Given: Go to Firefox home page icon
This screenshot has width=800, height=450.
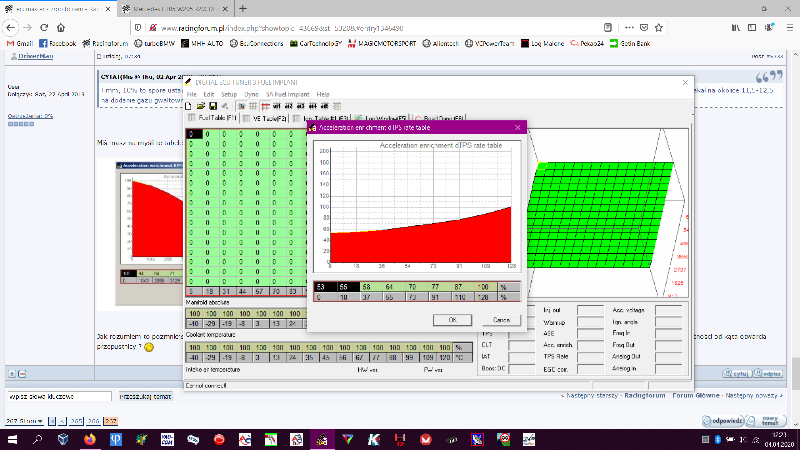Looking at the screenshot, I should [x=61, y=28].
